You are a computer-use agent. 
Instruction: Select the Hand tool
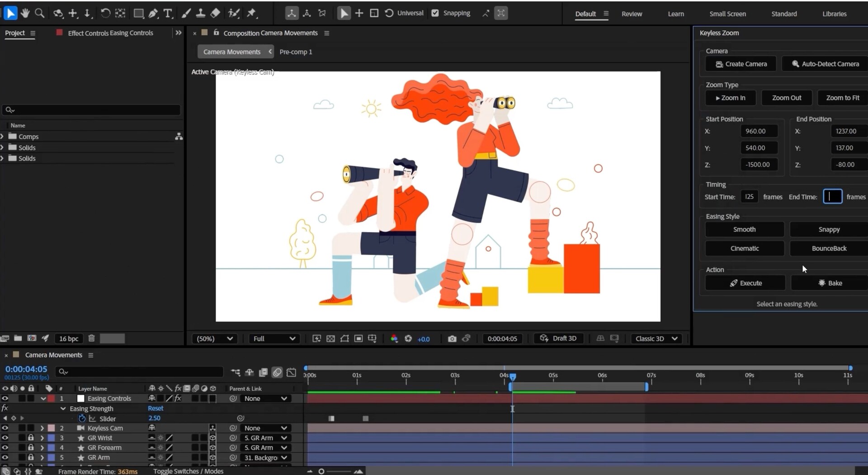(25, 13)
